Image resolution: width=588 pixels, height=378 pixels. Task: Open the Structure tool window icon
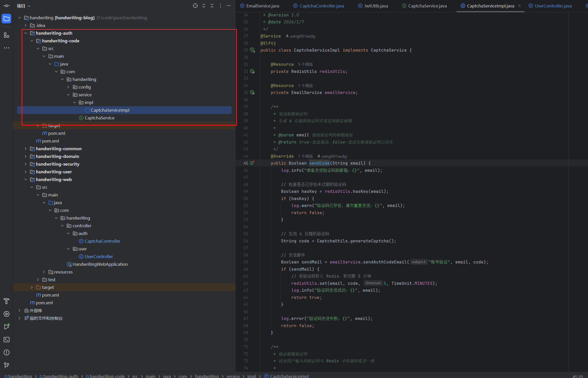[x=6, y=35]
